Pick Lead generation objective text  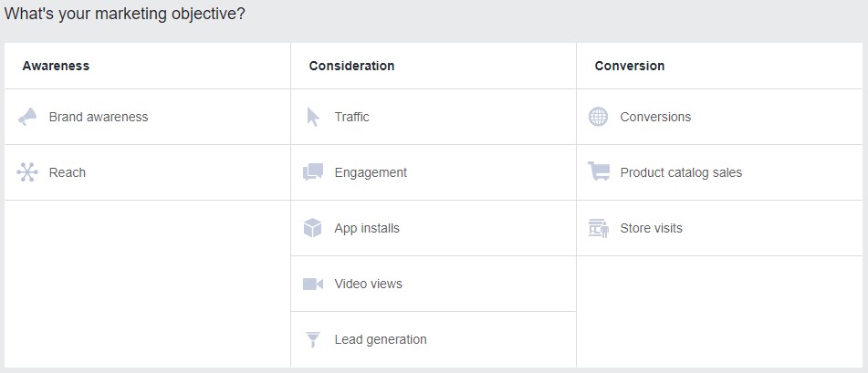click(x=381, y=339)
